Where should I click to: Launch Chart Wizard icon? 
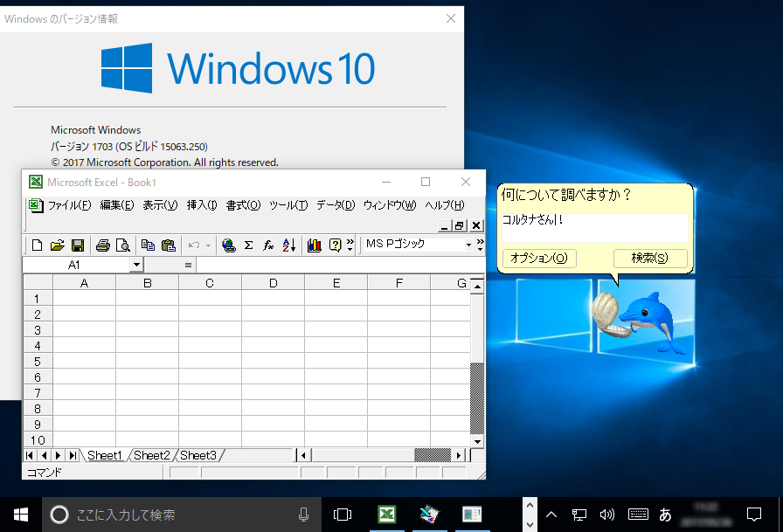pyautogui.click(x=314, y=245)
